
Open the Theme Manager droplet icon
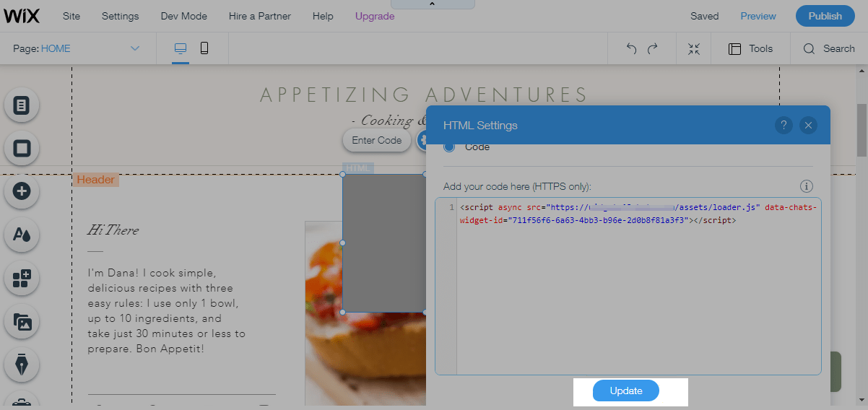[x=22, y=235]
